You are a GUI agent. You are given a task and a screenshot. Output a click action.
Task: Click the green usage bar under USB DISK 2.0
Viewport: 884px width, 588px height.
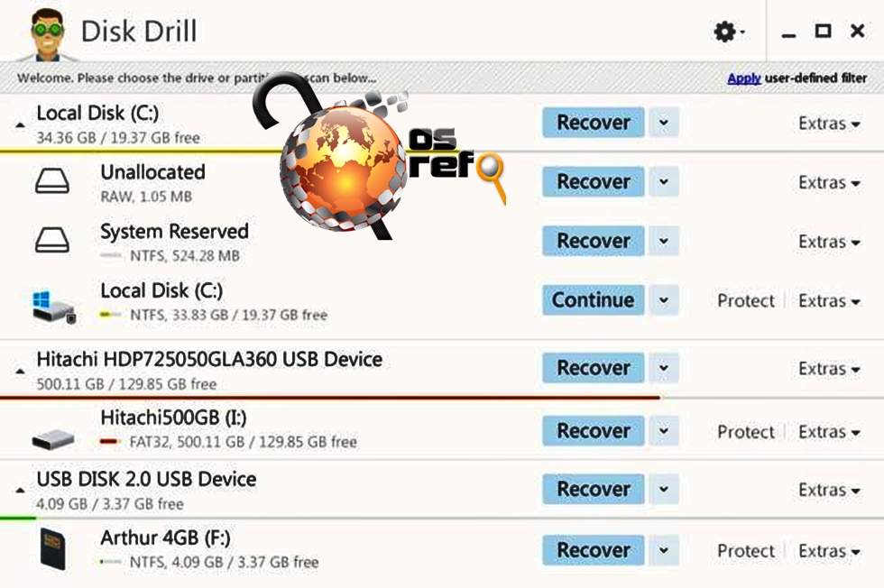(18, 517)
